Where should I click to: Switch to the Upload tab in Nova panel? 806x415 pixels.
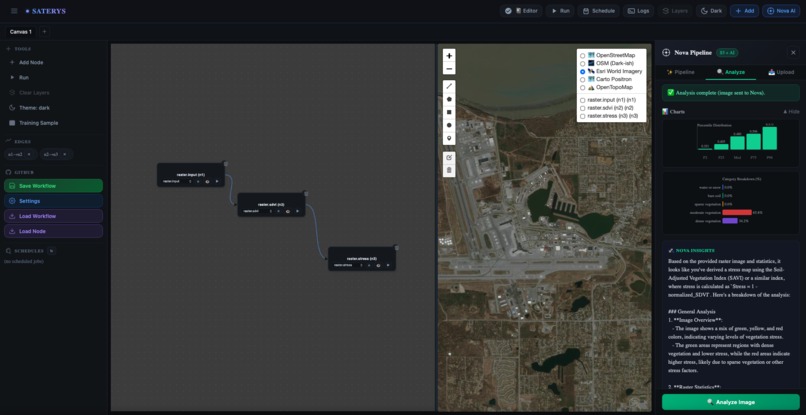(x=781, y=73)
